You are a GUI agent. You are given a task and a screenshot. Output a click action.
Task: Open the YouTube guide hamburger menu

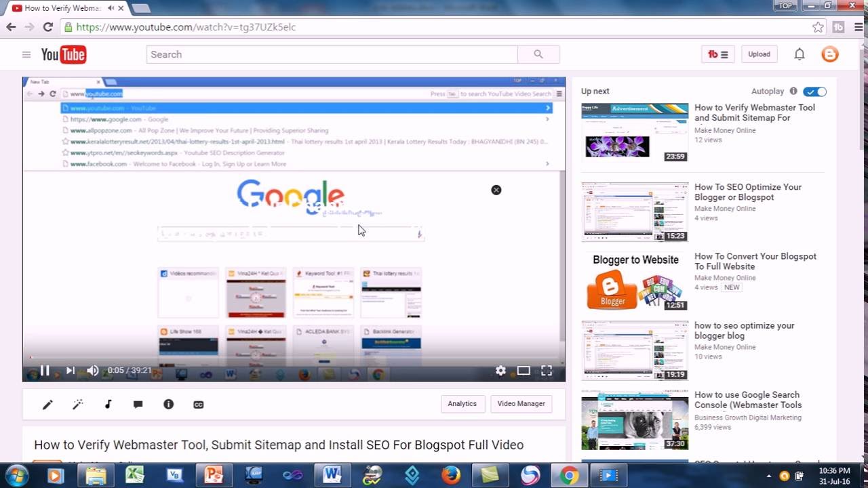click(x=26, y=55)
